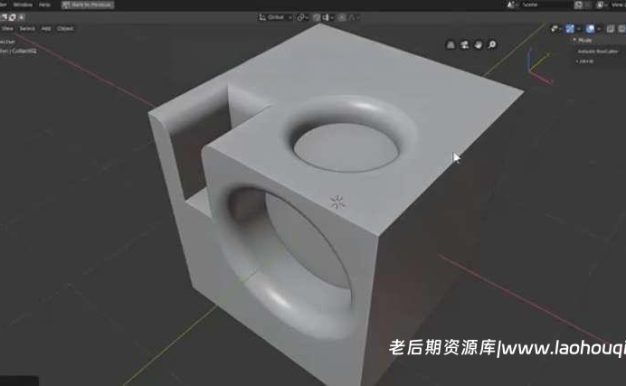Click the Back to Previous button
626x386 pixels.
click(88, 5)
